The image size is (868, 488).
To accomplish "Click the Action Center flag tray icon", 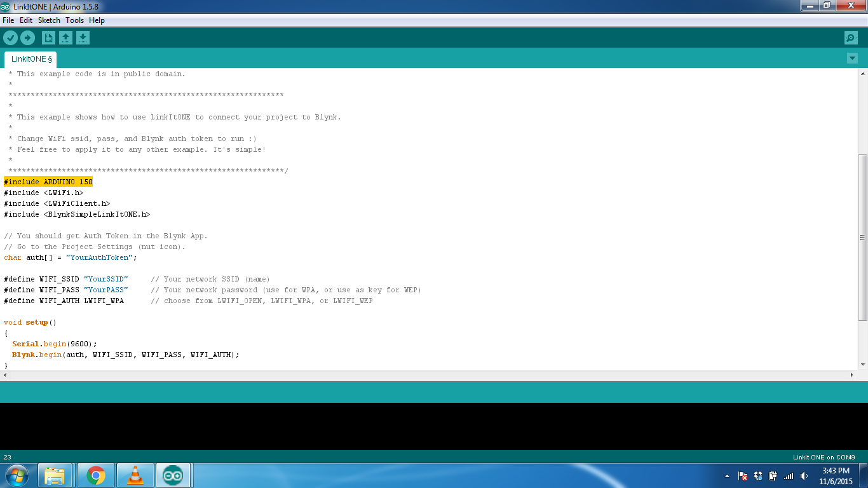I will tap(742, 476).
